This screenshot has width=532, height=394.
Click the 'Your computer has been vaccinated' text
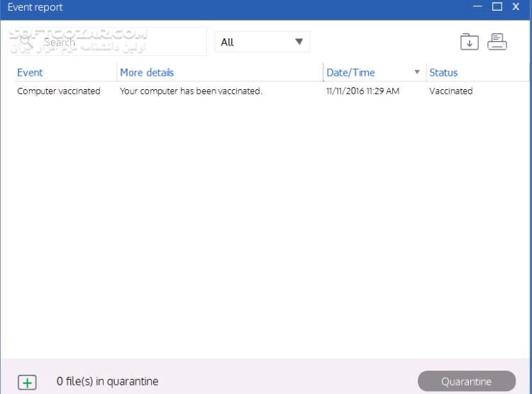(191, 91)
